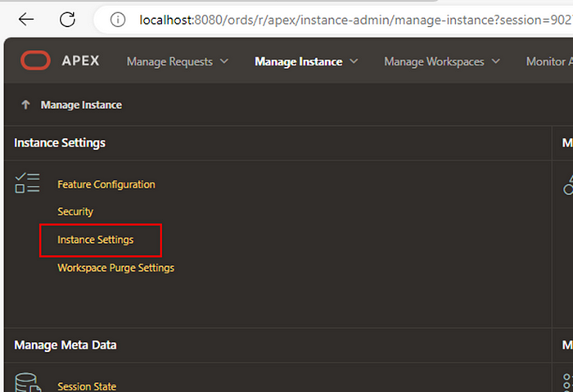Click the APEX product name text

pyautogui.click(x=80, y=61)
